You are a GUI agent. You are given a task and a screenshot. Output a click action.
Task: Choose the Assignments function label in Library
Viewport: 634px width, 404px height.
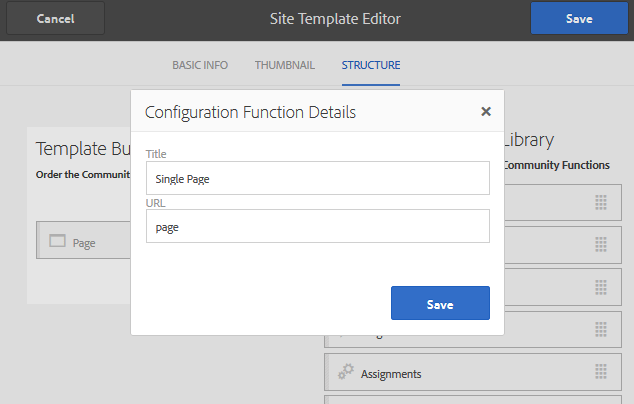pos(391,374)
